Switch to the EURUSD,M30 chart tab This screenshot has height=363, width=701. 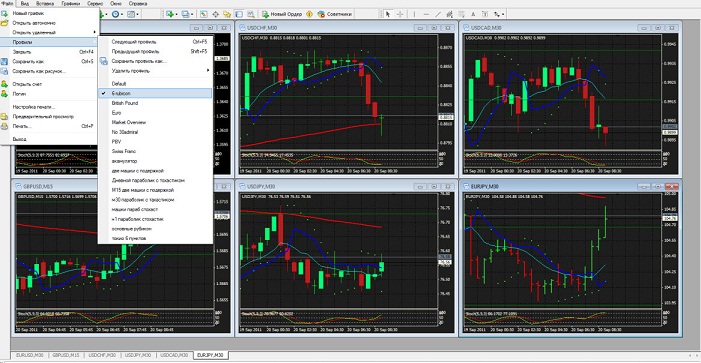pos(30,355)
